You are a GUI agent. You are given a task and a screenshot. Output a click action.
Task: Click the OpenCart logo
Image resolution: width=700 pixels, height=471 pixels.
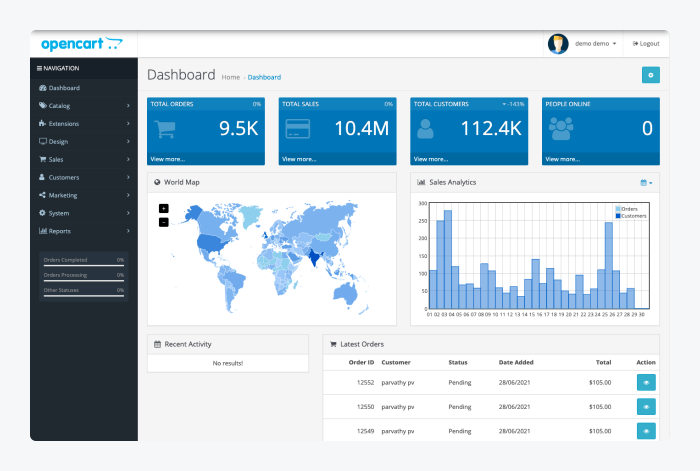82,44
